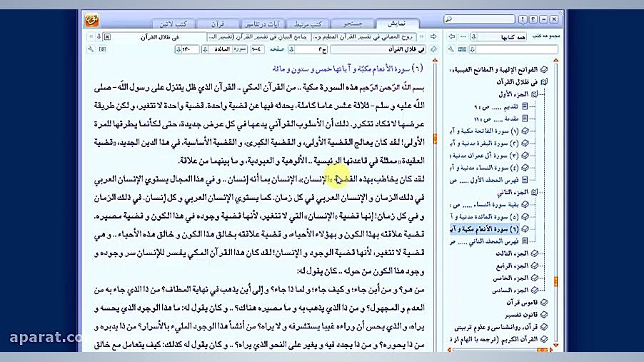Open سورة النساء (٤) in the tree
This screenshot has height=362, width=644.
[484, 168]
